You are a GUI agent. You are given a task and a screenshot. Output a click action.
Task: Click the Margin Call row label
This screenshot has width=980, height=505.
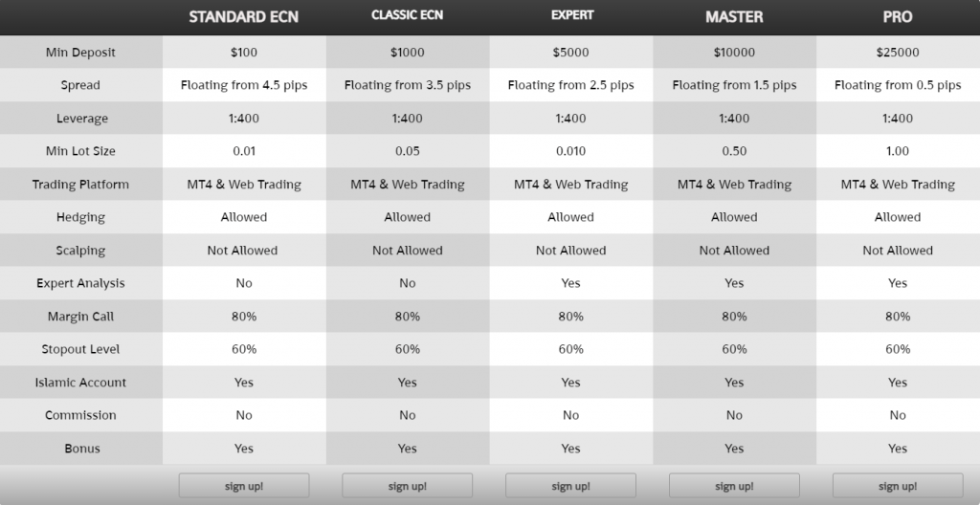[80, 317]
